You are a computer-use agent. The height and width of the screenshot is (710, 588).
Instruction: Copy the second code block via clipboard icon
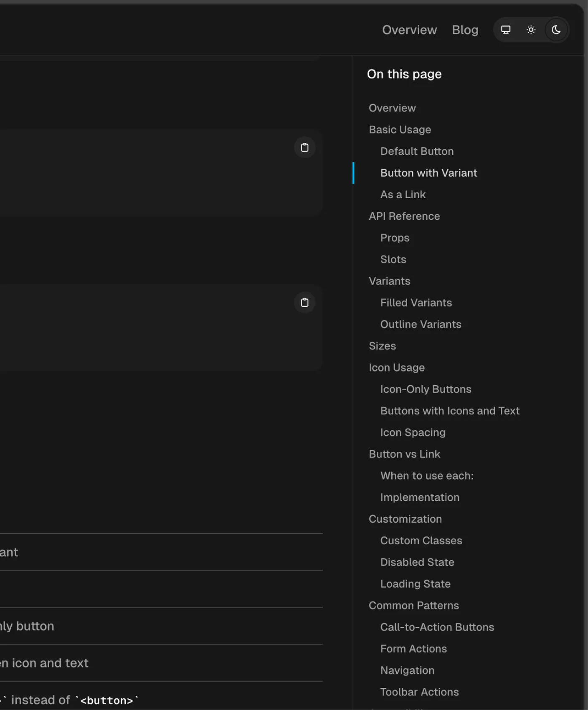click(304, 303)
